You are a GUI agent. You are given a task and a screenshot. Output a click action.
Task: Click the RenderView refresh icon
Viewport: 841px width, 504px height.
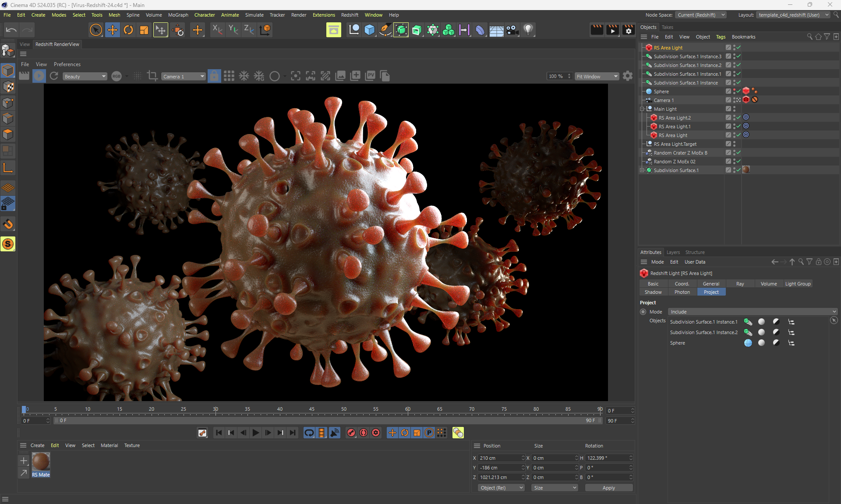54,76
